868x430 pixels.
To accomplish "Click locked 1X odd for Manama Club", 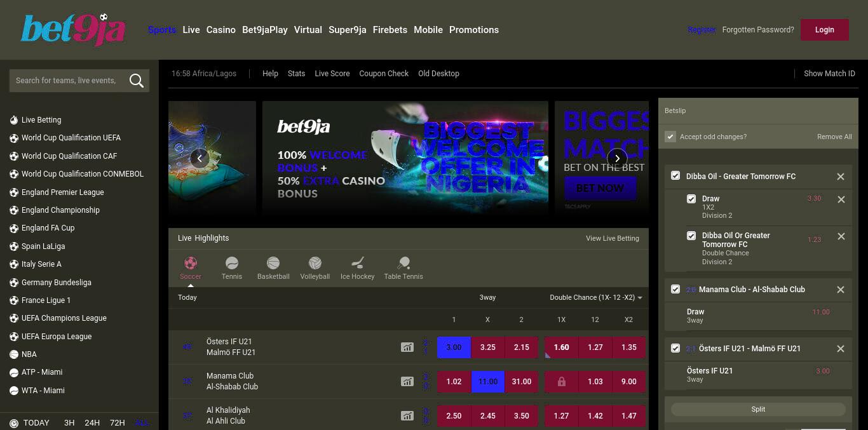I will [x=561, y=382].
